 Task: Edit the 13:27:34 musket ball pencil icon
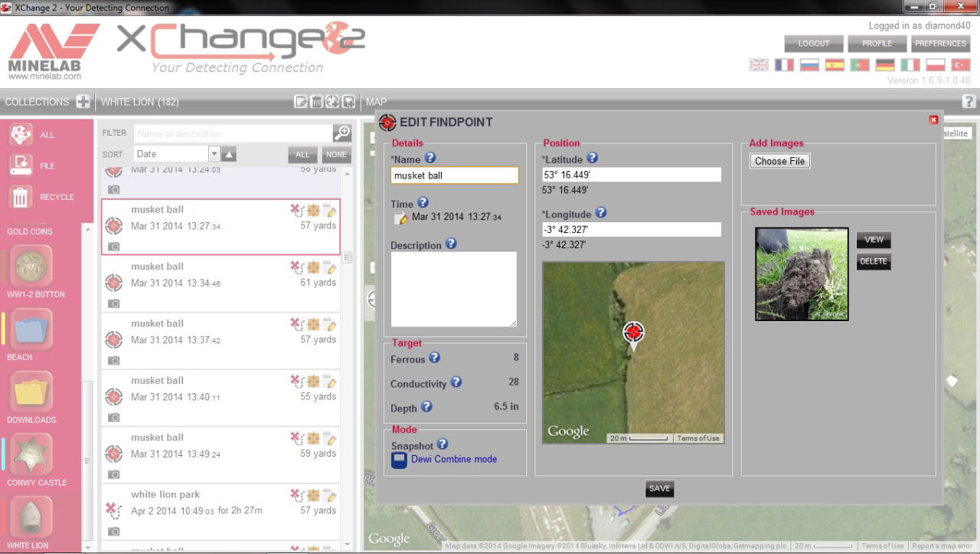point(331,211)
